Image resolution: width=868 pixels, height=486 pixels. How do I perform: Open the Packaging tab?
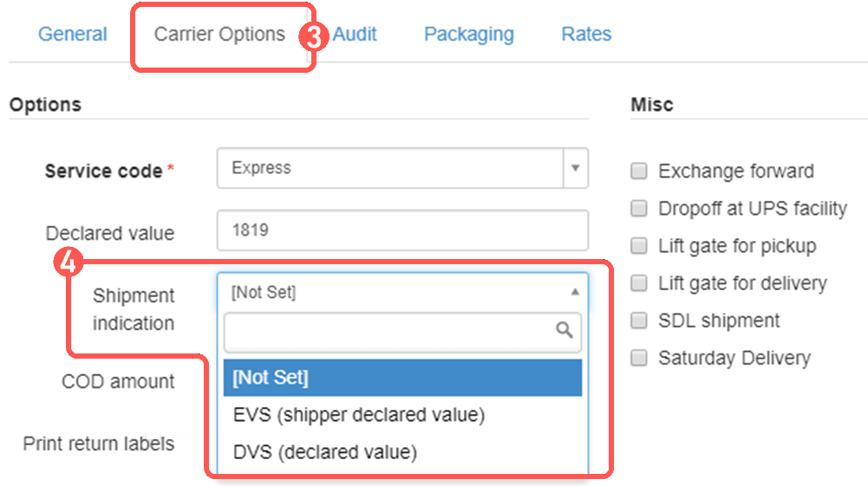(469, 34)
